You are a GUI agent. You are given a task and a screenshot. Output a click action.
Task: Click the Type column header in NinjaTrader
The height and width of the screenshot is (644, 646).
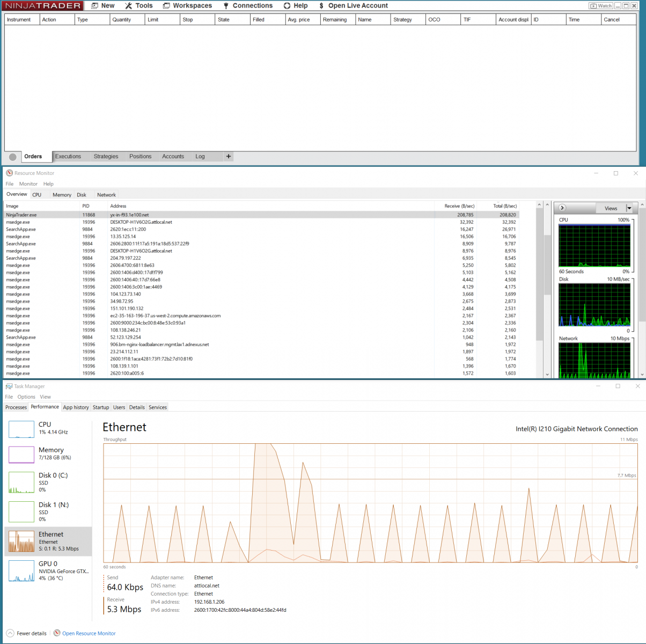coord(92,19)
